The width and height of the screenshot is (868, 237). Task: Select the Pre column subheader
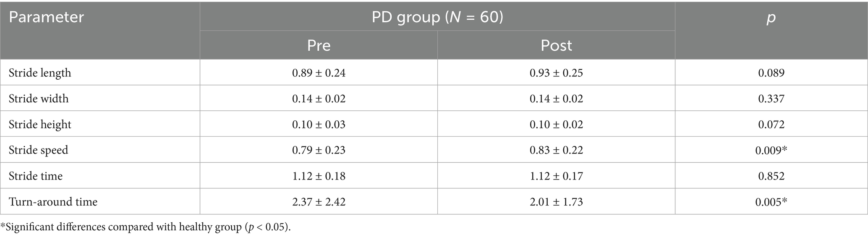click(x=319, y=45)
